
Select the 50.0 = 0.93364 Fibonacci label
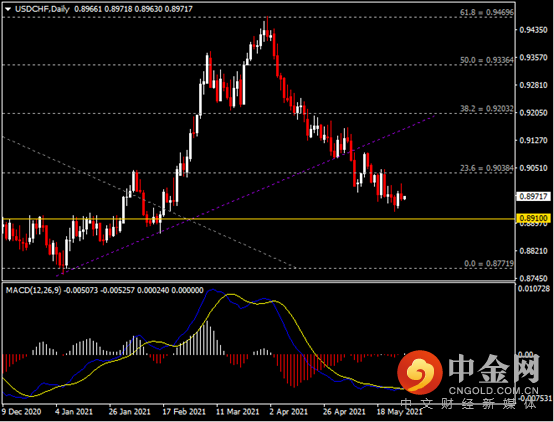pyautogui.click(x=487, y=60)
